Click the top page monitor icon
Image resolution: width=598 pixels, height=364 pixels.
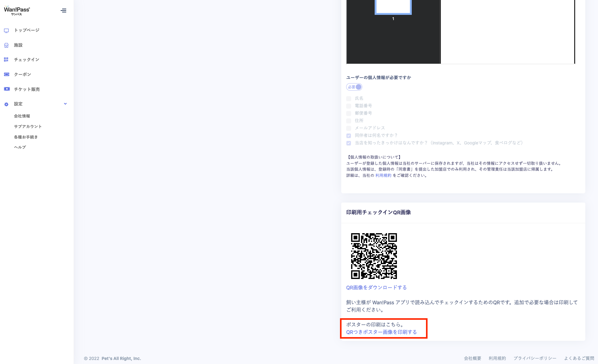point(6,31)
